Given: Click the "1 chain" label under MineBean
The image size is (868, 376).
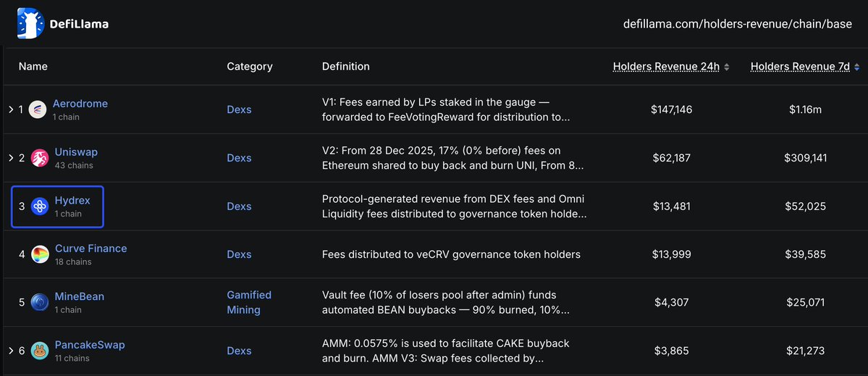Looking at the screenshot, I should pyautogui.click(x=68, y=309).
